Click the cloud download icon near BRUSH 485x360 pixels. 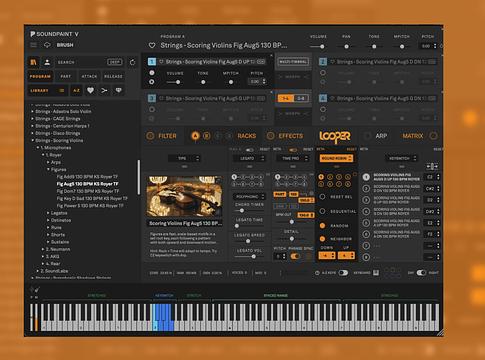tap(47, 45)
